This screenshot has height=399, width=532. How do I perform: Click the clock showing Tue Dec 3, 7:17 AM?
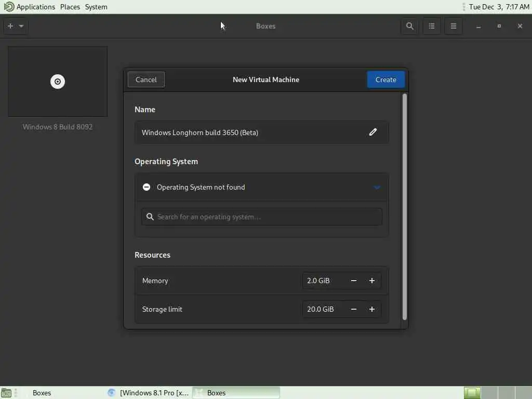[x=499, y=7]
